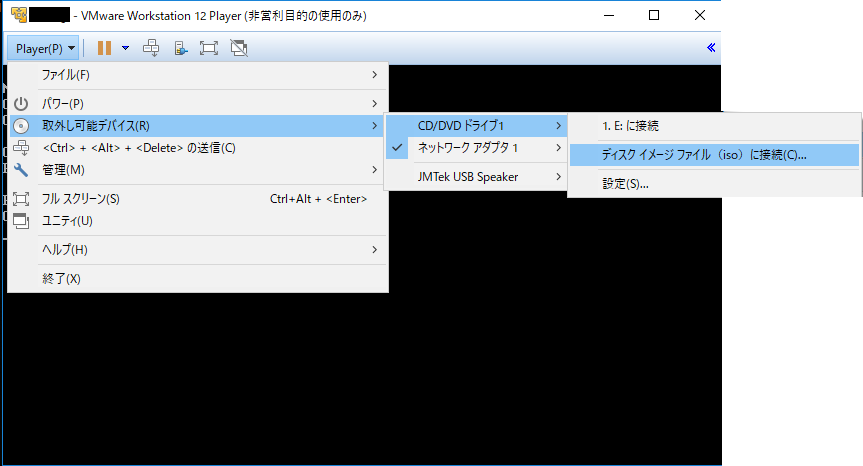This screenshot has height=466, width=863.
Task: Click wrench icon beside 管理(M)
Action: click(x=21, y=170)
